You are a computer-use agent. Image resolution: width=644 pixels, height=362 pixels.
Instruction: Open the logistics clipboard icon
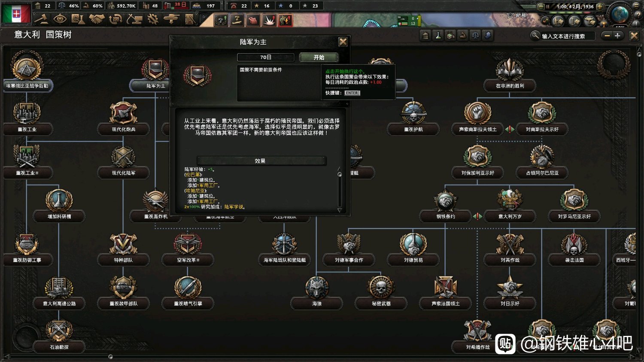tap(190, 19)
